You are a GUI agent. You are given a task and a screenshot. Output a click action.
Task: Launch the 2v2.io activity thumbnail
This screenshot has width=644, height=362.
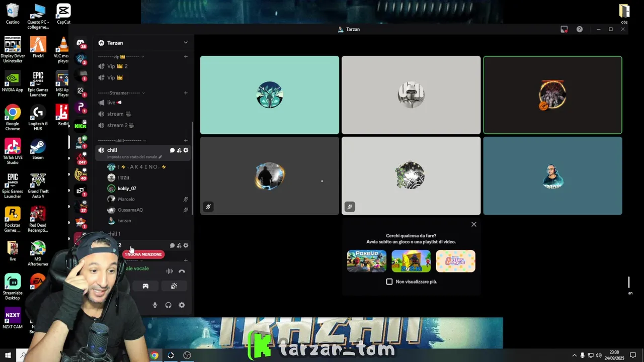411,261
